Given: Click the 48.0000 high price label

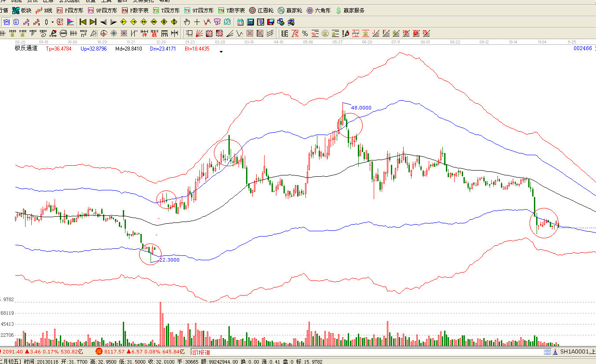Looking at the screenshot, I should tap(361, 108).
